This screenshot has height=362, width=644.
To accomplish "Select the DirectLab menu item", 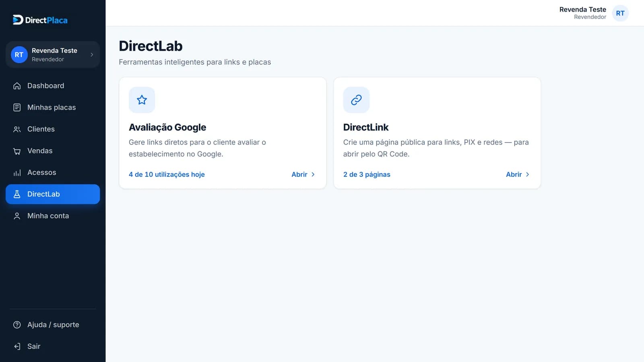I will coord(53,194).
